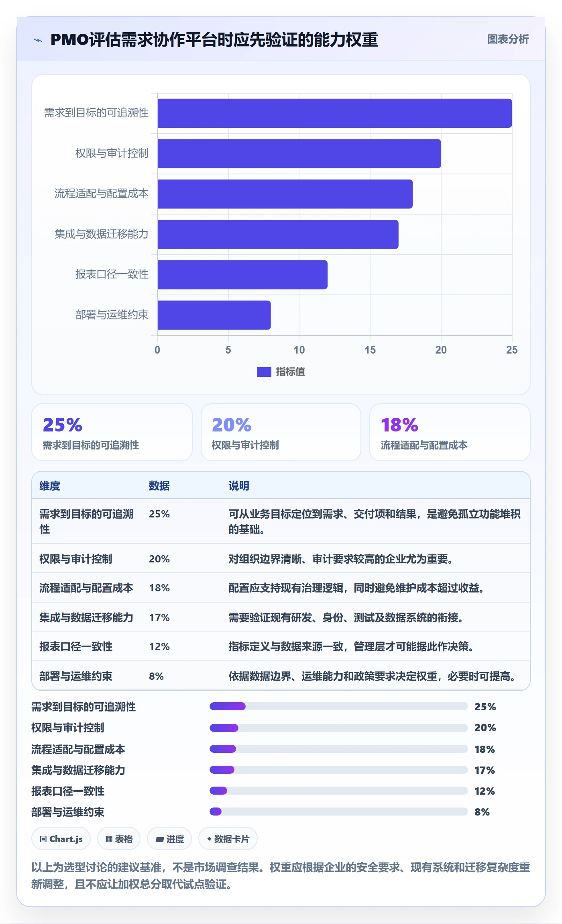Click the 20% progress bar for 权限与审计控制
Viewport: 562px width, 924px height.
pyautogui.click(x=338, y=728)
